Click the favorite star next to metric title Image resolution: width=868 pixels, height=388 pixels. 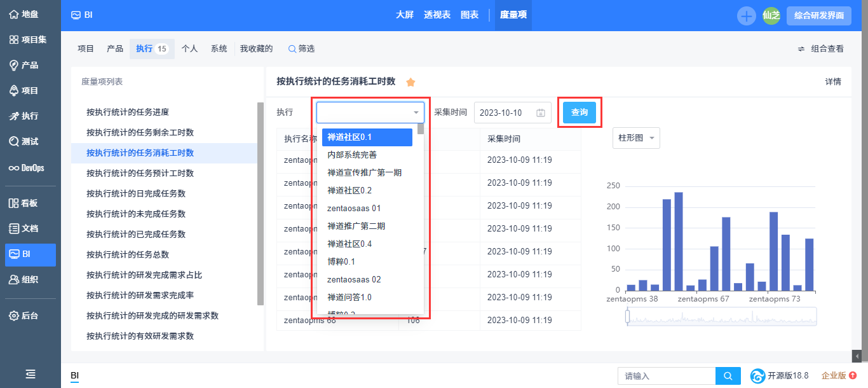(410, 82)
